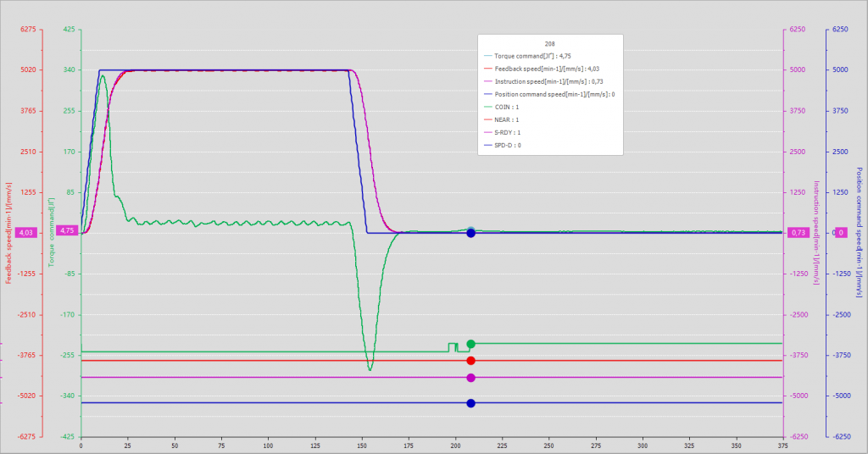Click S-RDY signal in the legend box
This screenshot has width=868, height=454.
(x=507, y=132)
